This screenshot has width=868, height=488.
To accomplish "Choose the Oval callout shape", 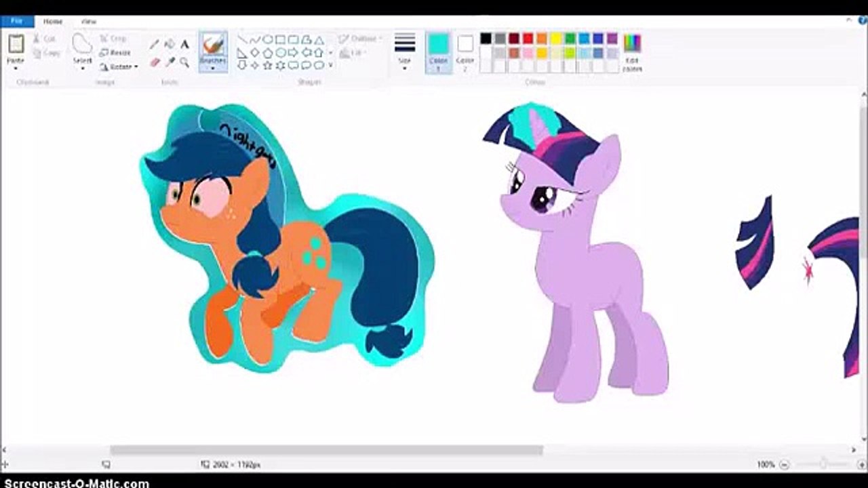I will [x=307, y=66].
